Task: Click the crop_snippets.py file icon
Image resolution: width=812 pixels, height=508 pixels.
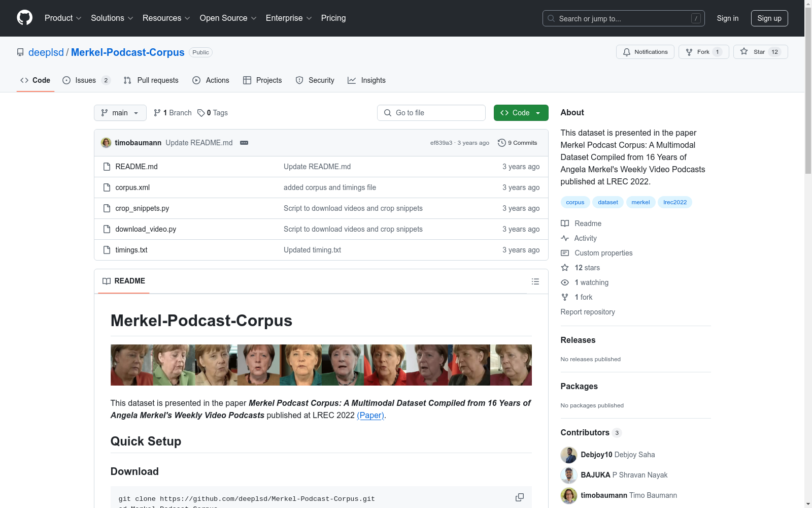Action: pos(107,208)
